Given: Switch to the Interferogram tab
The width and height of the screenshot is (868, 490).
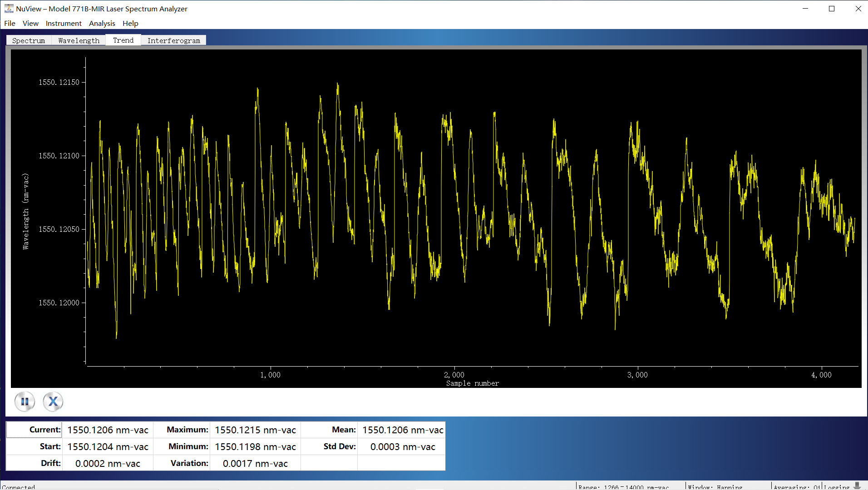Looking at the screenshot, I should [173, 40].
